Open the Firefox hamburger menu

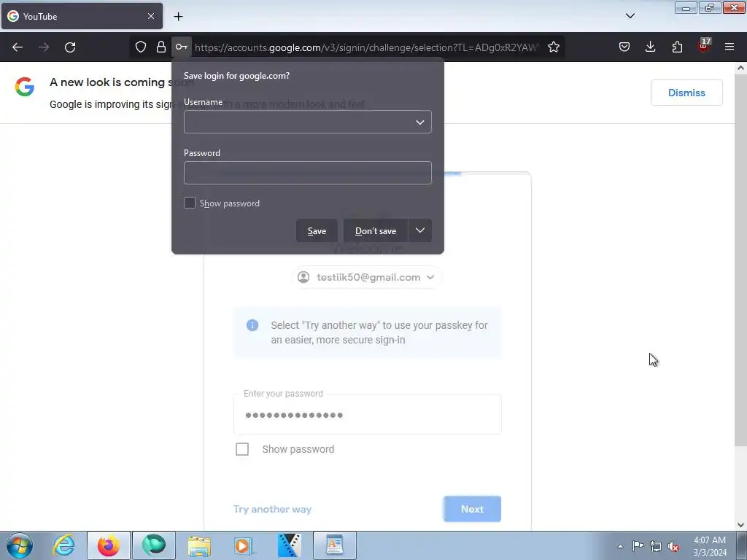click(729, 47)
